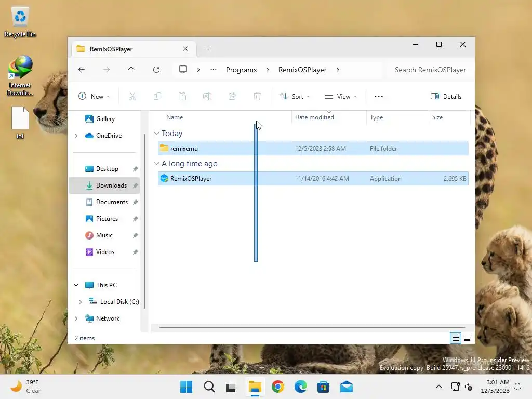Viewport: 532px width, 399px height.
Task: Open Videos quick access folder
Action: click(104, 252)
